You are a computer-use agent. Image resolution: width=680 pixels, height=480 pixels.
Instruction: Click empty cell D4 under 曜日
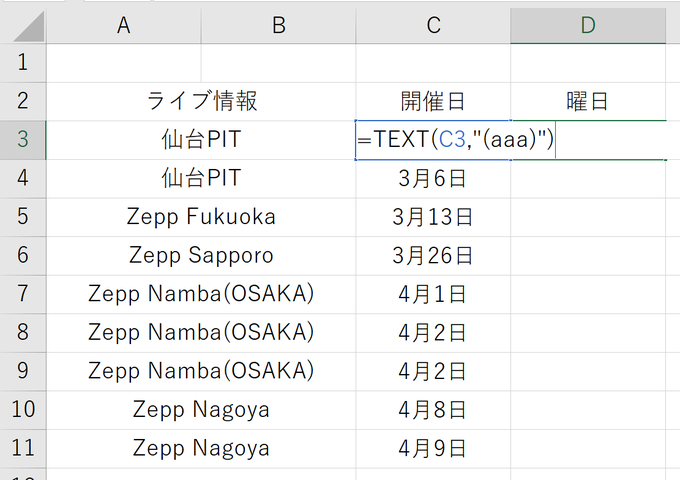tap(588, 179)
